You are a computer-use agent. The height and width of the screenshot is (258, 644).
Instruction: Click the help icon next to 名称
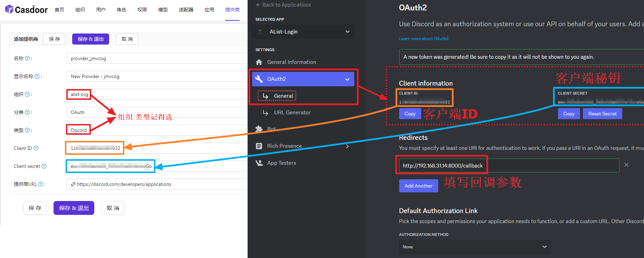click(x=27, y=58)
